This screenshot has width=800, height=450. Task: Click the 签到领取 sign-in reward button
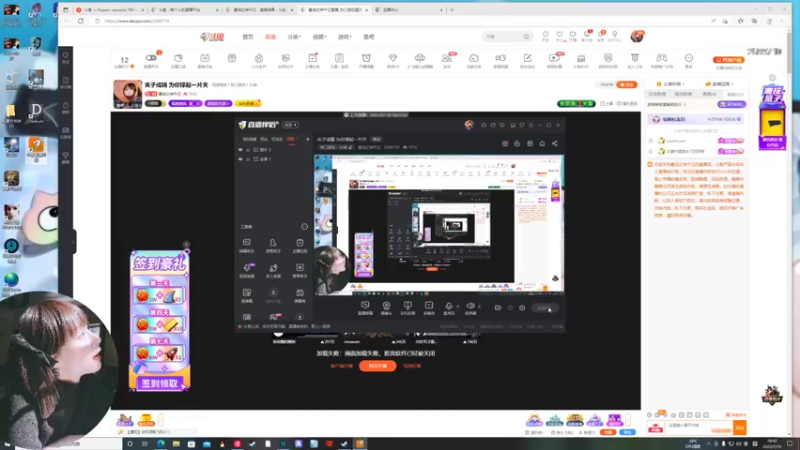[x=160, y=384]
